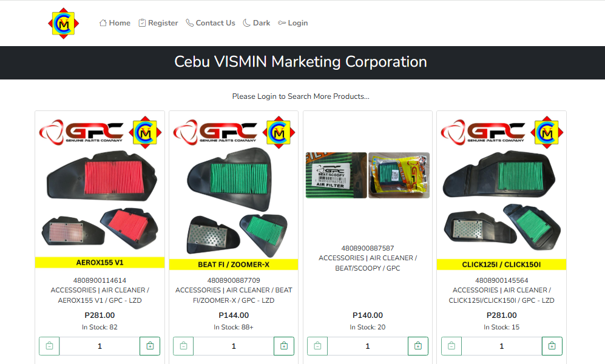Open the Login page
The image size is (605, 364).
coord(293,23)
